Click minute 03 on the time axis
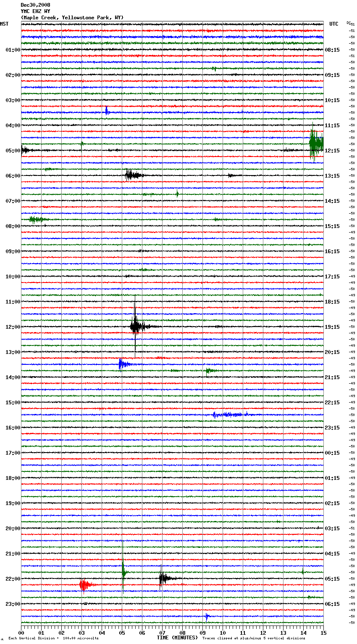The width and height of the screenshot is (357, 644). tap(82, 633)
